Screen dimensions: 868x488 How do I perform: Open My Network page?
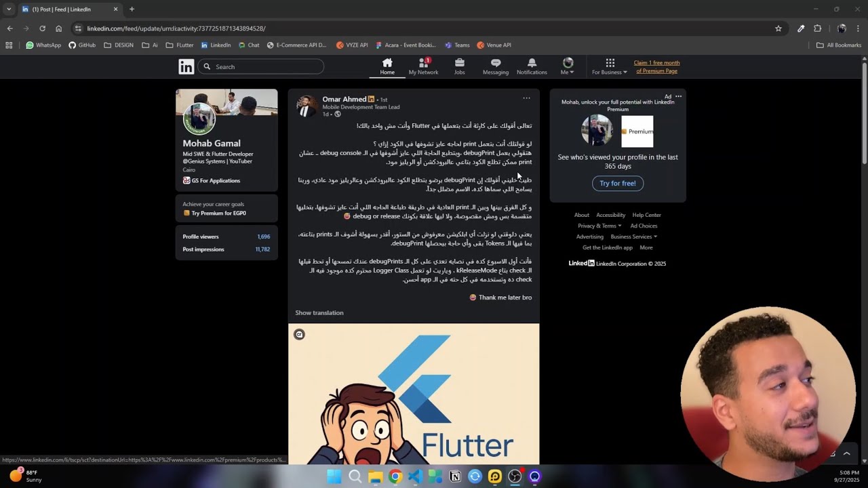click(x=423, y=66)
